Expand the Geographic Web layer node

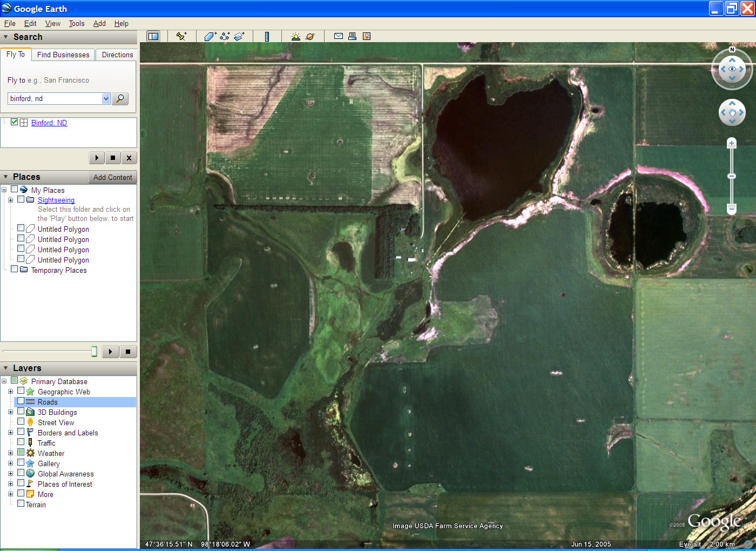(10, 392)
